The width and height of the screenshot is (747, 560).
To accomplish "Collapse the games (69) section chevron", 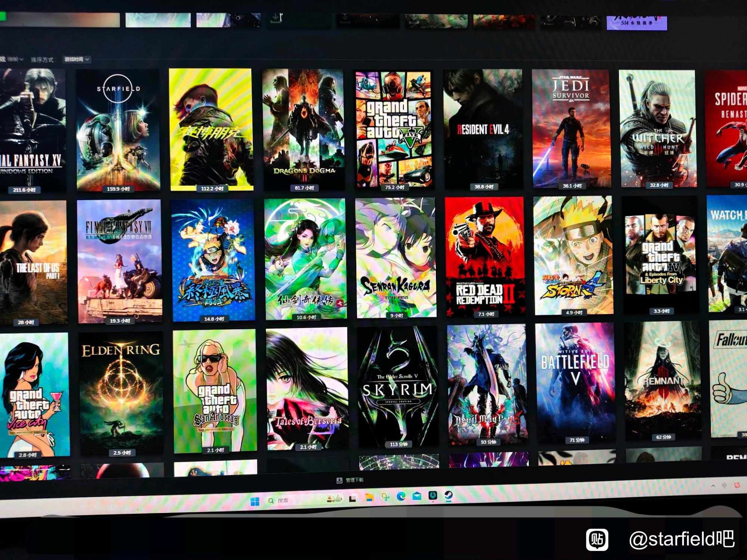I will coord(21,59).
